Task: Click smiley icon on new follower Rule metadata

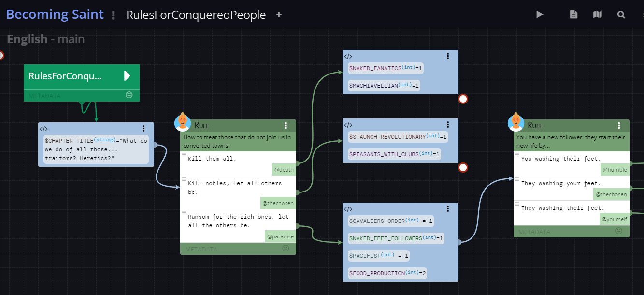Action: 619,231
